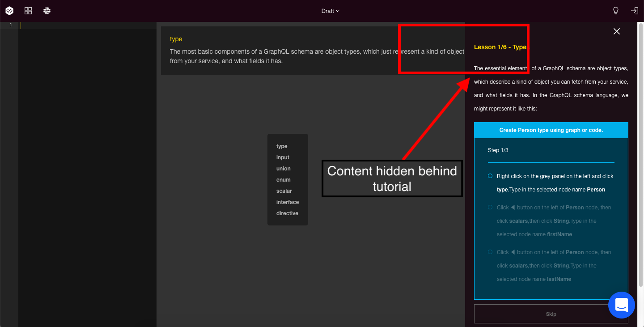The height and width of the screenshot is (327, 644).
Task: Select the Step 1 radio circle
Action: (x=490, y=176)
